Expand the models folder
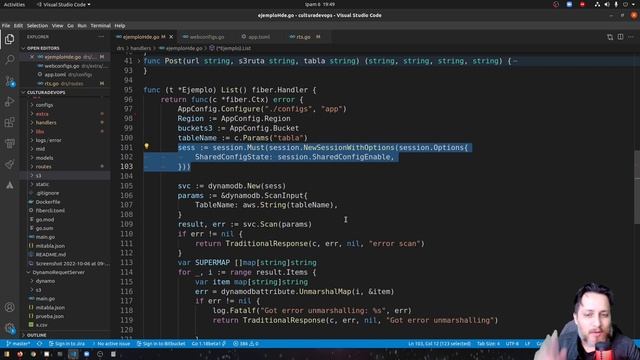The height and width of the screenshot is (360, 640). click(44, 158)
